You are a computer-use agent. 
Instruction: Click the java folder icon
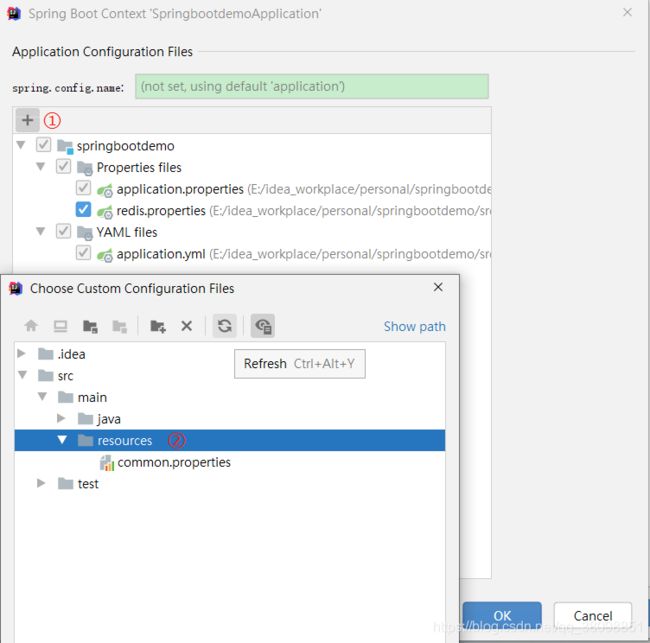point(85,419)
